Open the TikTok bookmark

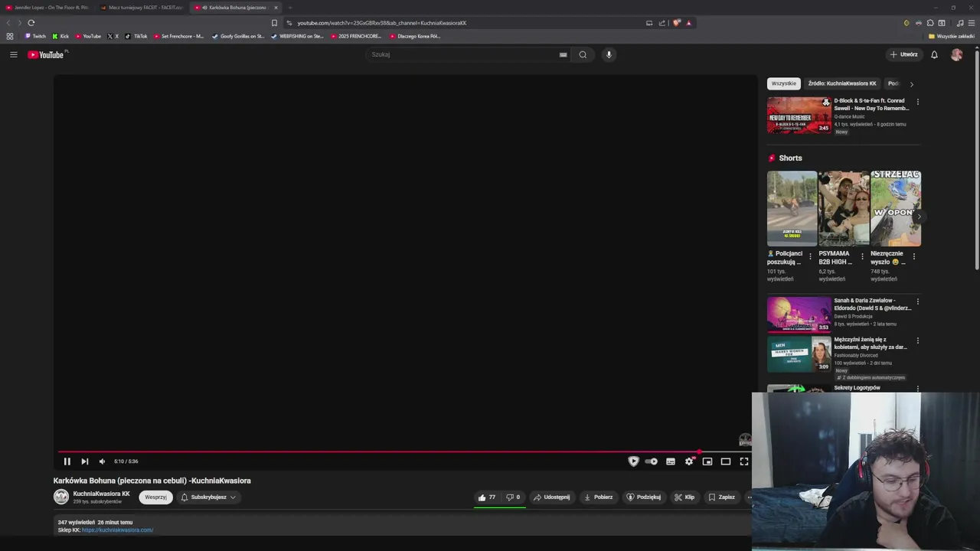point(136,36)
